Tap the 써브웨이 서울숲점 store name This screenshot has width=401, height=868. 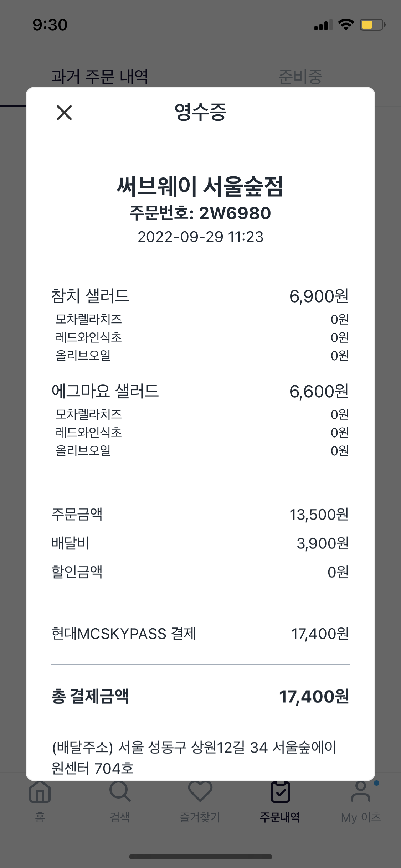(x=200, y=187)
